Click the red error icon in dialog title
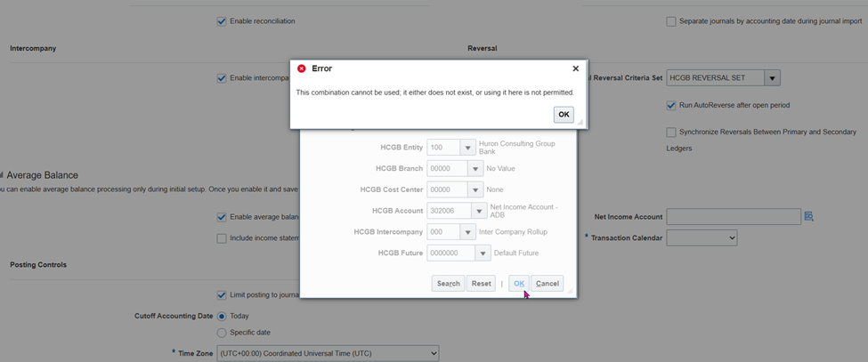Image resolution: width=868 pixels, height=362 pixels. pos(302,68)
